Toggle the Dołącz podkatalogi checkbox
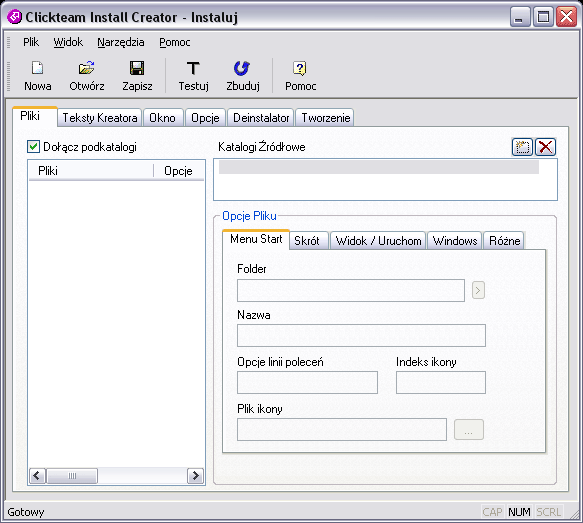Image resolution: width=583 pixels, height=523 pixels. pos(33,146)
